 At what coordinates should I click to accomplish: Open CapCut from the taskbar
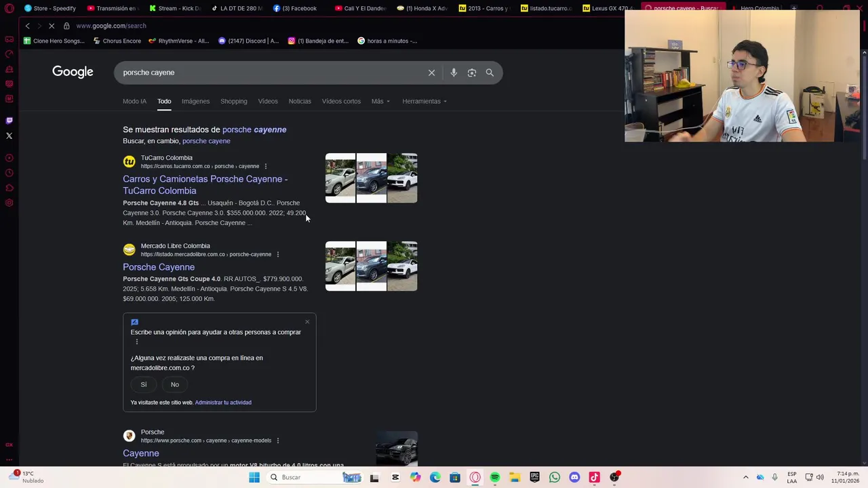[x=395, y=477]
